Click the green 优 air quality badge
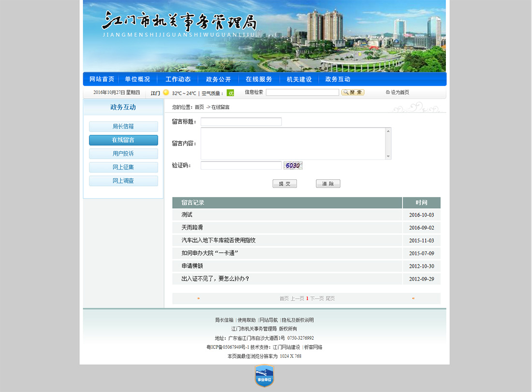Screen dimensions: 532x392 [x=230, y=93]
